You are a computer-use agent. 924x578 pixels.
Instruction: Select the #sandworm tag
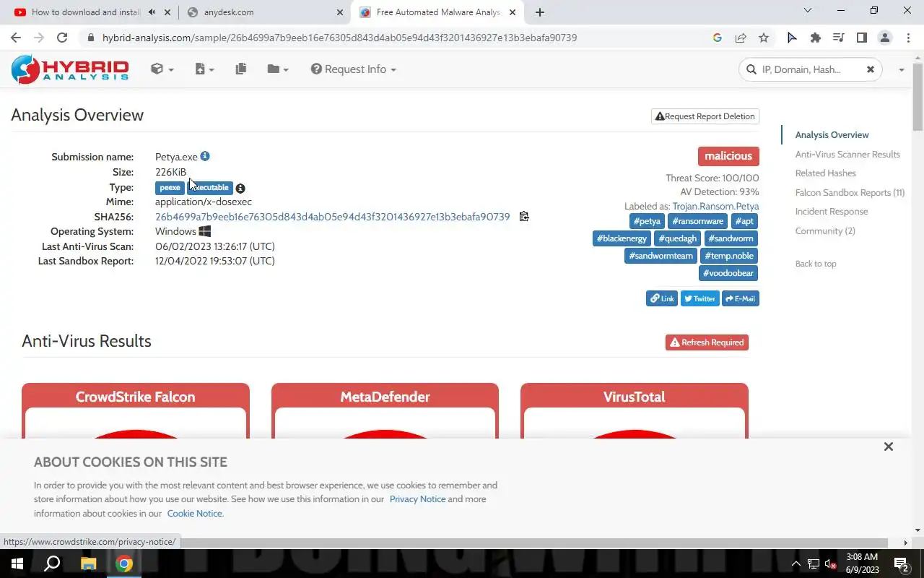[x=731, y=238]
